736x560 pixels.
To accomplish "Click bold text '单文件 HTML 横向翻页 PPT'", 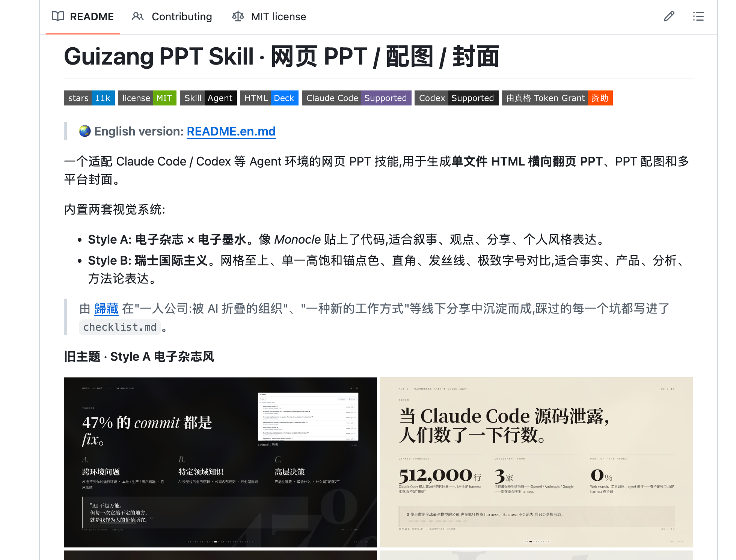I will tap(527, 161).
